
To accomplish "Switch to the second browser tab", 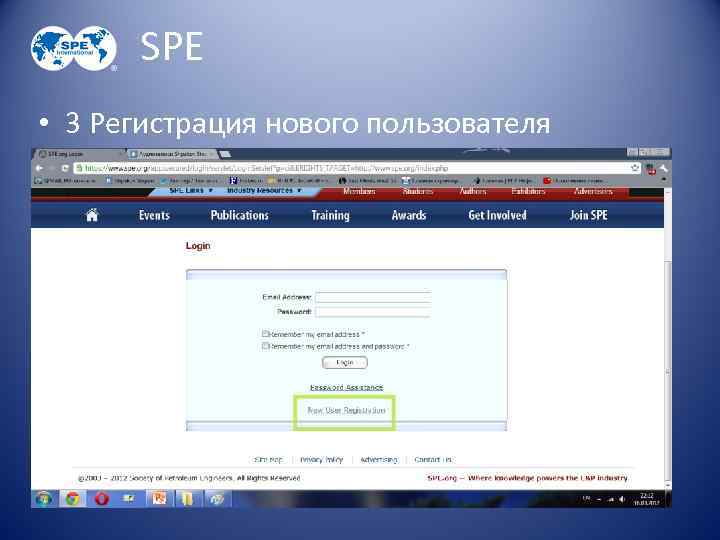I will click(x=171, y=154).
